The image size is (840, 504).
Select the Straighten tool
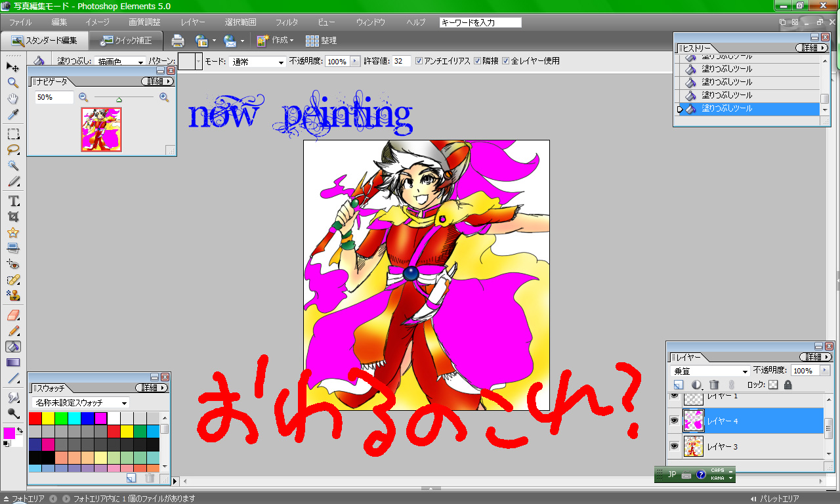[x=12, y=248]
